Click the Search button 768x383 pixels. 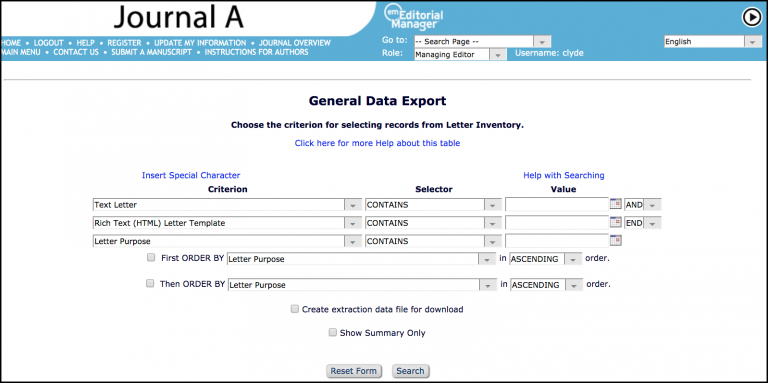tap(410, 371)
